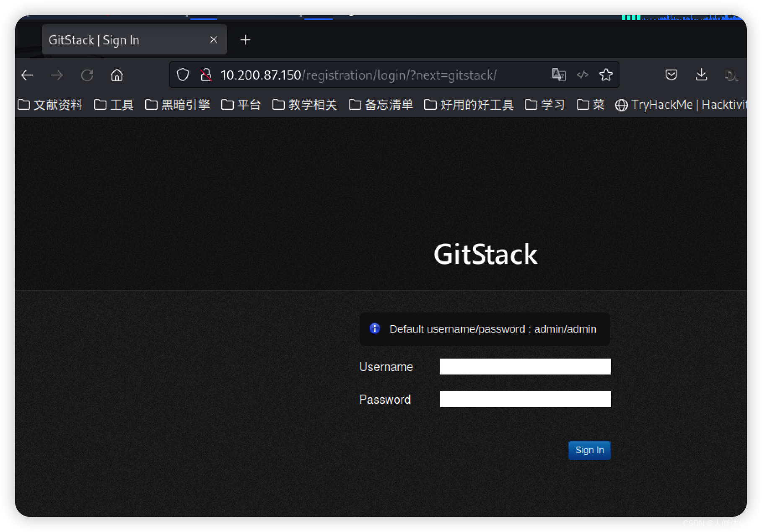Image resolution: width=762 pixels, height=532 pixels.
Task: Open the 文献资料 bookmarks folder
Action: pos(50,104)
